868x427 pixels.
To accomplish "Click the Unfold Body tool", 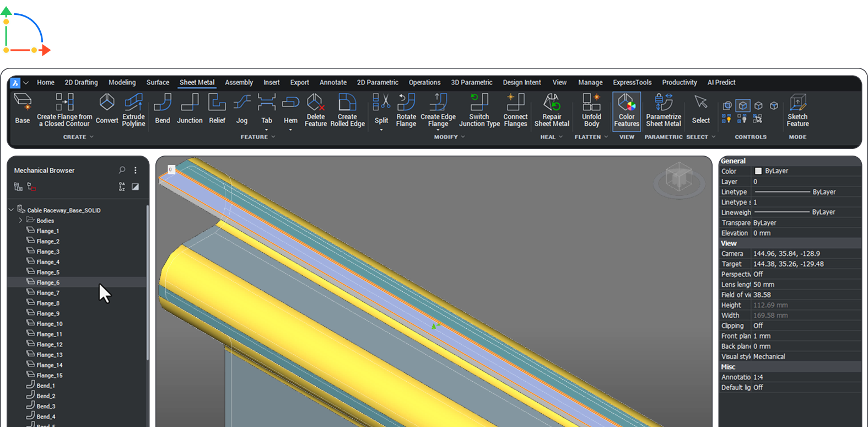I will pyautogui.click(x=591, y=109).
